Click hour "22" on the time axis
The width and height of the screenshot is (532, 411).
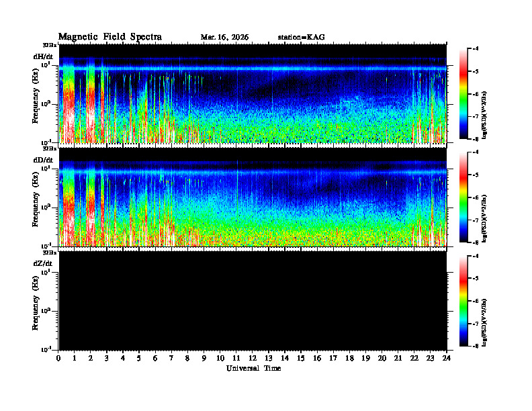coord(414,359)
